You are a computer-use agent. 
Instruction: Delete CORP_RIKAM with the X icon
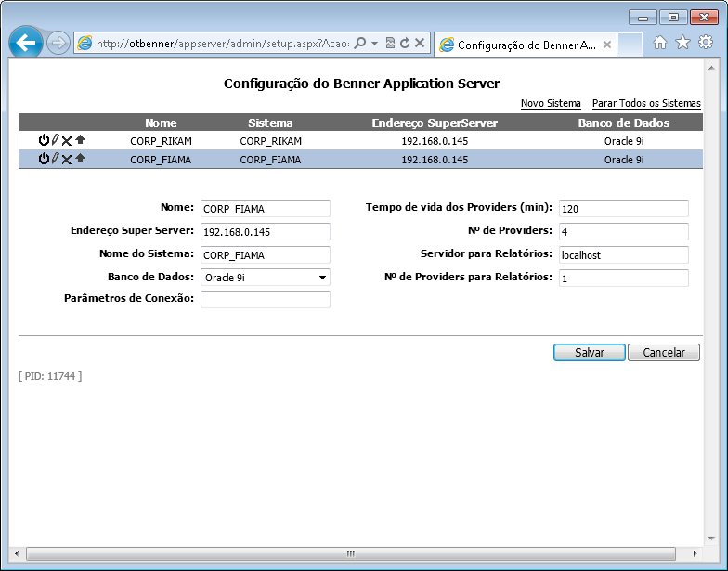pos(67,141)
